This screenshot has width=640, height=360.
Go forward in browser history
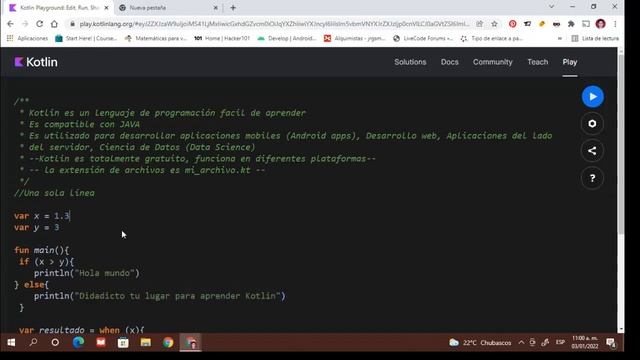coord(25,24)
